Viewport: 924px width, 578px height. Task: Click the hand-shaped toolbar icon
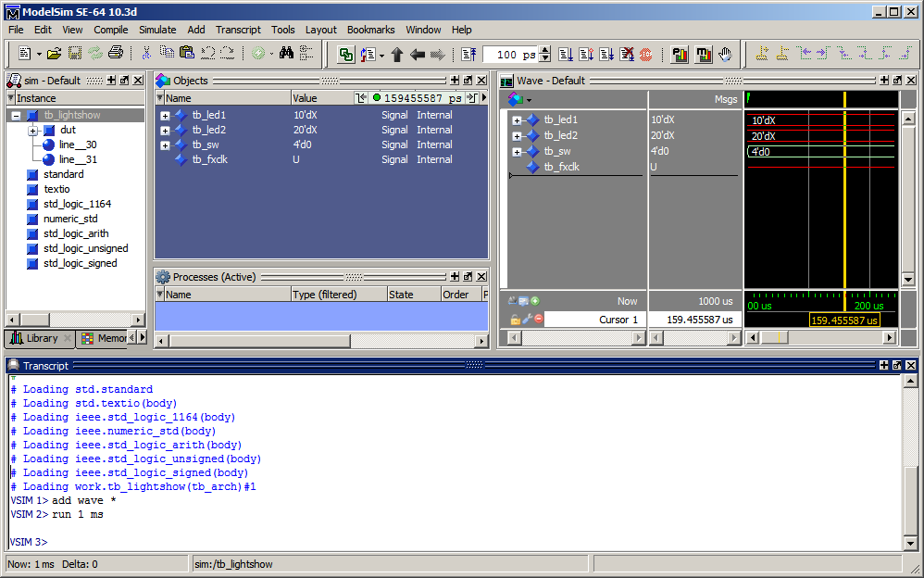tap(725, 55)
